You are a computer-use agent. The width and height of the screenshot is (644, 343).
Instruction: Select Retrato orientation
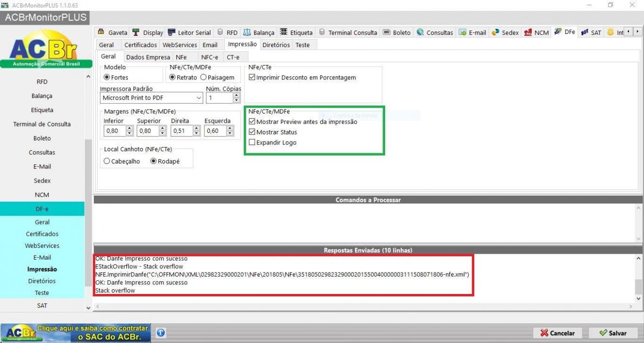tap(183, 77)
